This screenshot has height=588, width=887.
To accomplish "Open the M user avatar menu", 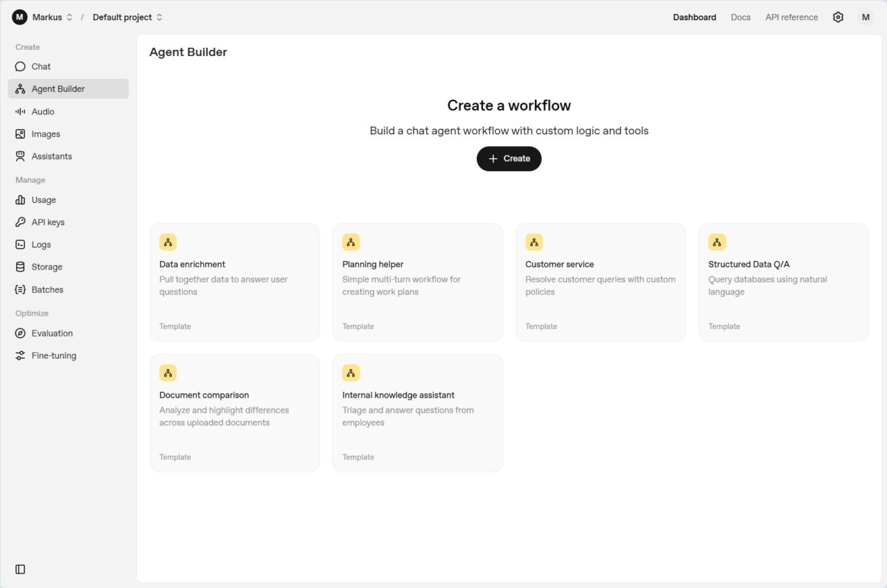I will point(866,17).
